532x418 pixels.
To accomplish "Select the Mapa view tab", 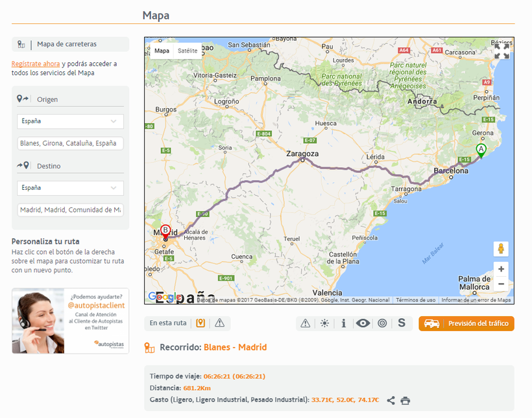I will coord(162,51).
